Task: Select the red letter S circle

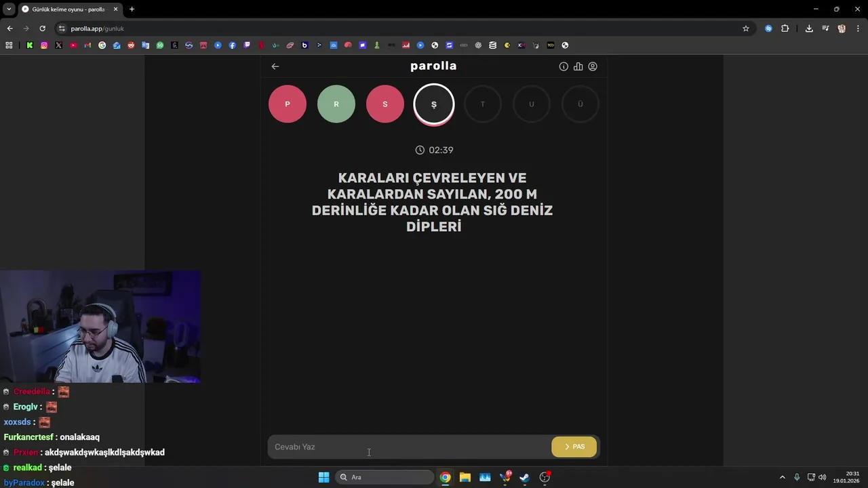Action: [x=385, y=104]
